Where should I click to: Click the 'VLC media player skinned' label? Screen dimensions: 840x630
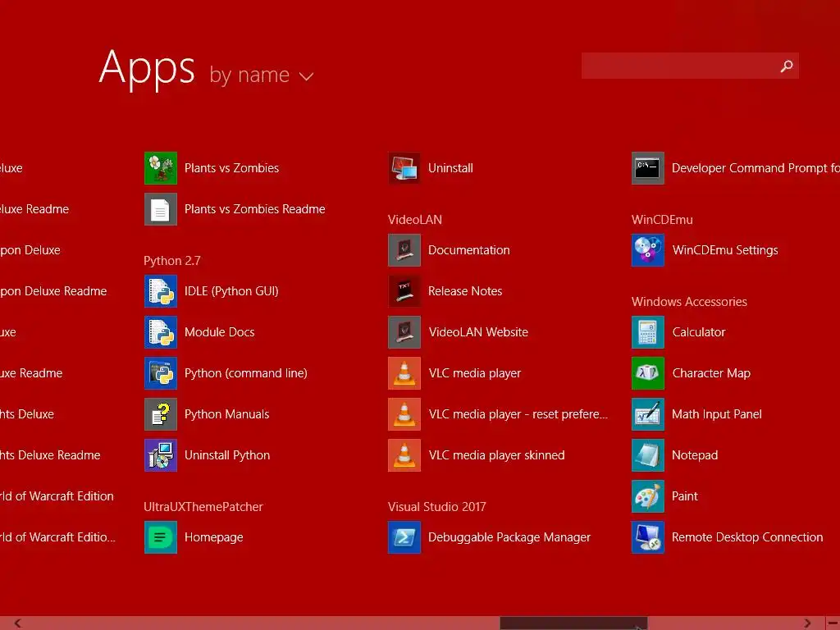(496, 455)
